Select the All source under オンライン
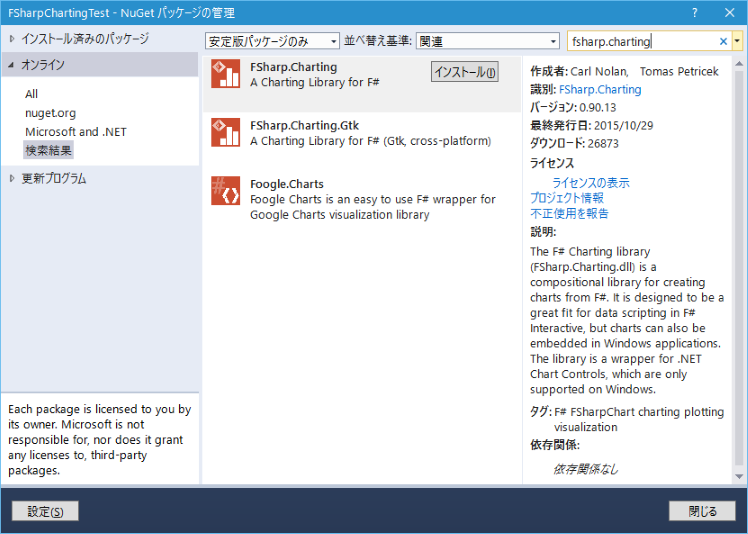Image resolution: width=748 pixels, height=534 pixels. 31,94
